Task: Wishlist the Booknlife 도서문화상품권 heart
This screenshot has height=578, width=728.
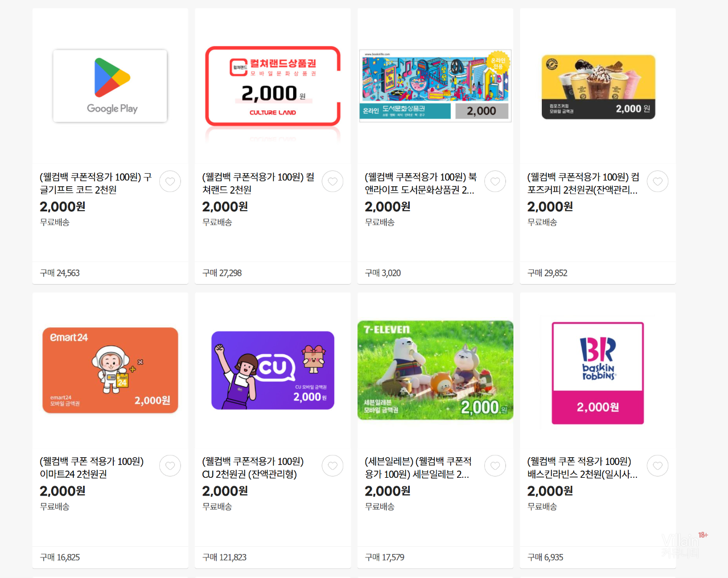Action: 495,182
